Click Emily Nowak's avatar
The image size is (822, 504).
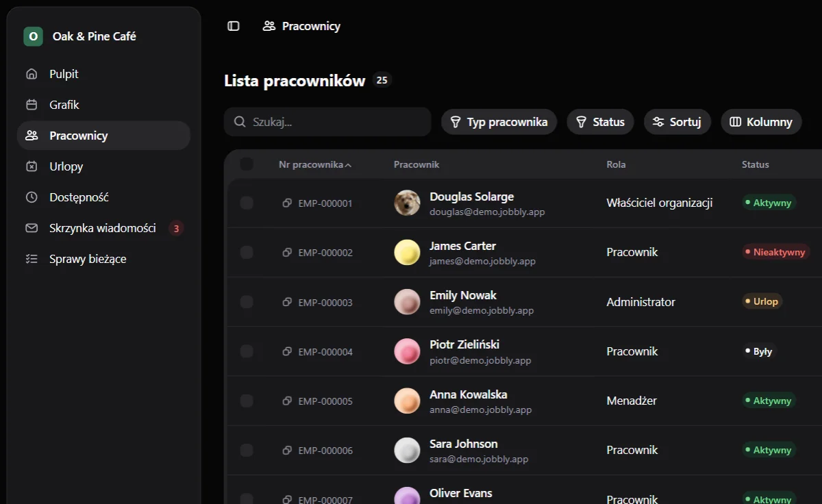tap(407, 302)
